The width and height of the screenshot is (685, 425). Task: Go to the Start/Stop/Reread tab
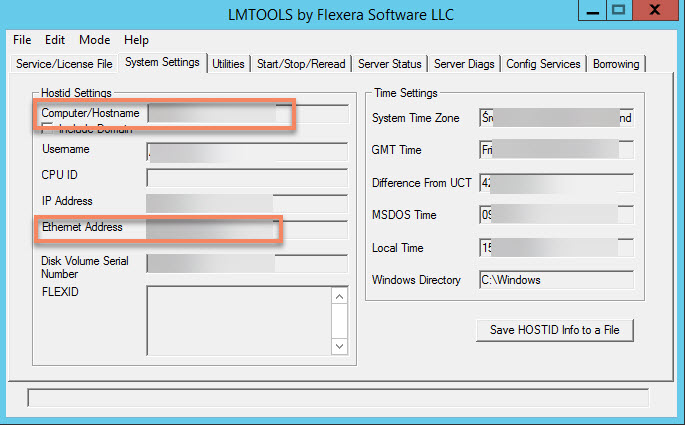(301, 64)
